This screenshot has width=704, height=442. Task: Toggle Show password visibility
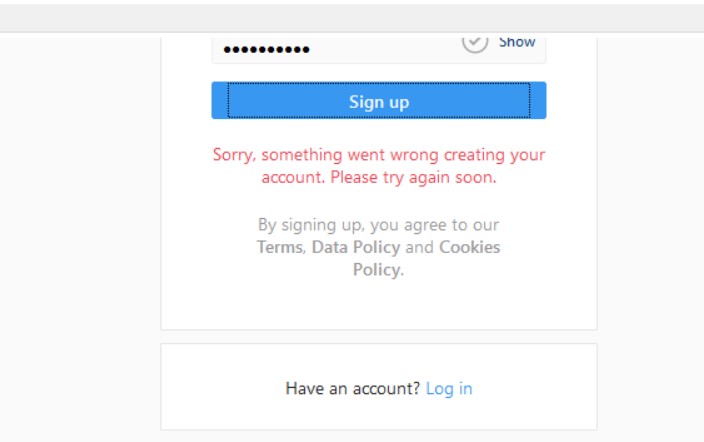coord(517,42)
